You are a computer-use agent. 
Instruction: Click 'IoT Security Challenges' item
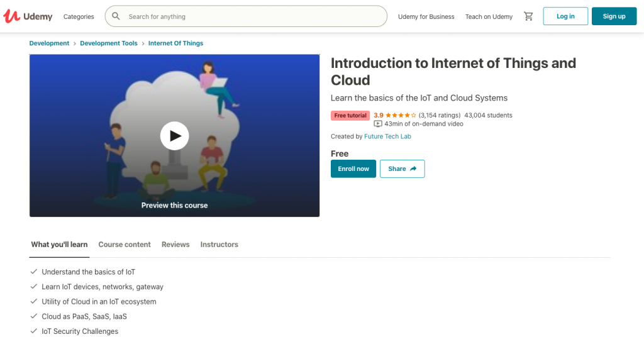80,331
